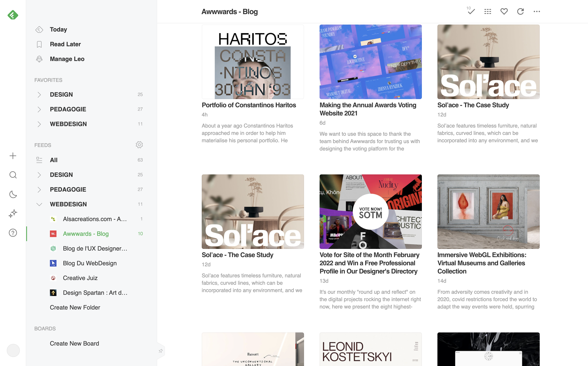The height and width of the screenshot is (366, 588).
Task: Go to the Today view
Action: 58,29
